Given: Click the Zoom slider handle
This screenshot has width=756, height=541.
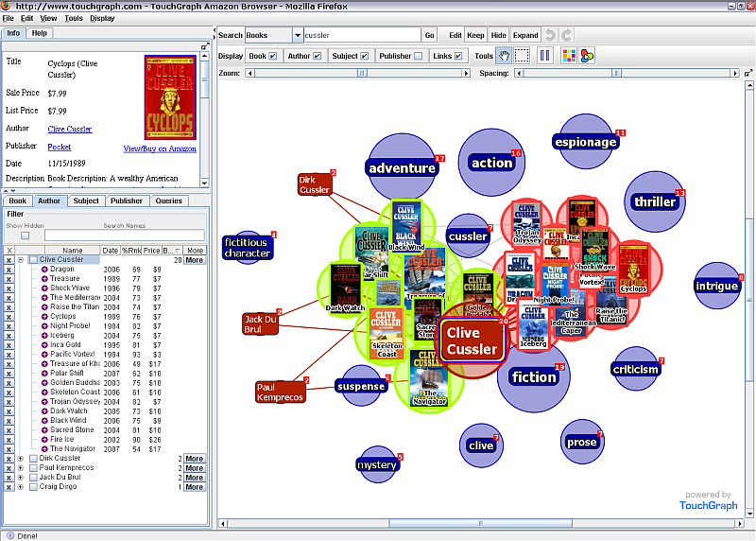Looking at the screenshot, I should tap(362, 74).
